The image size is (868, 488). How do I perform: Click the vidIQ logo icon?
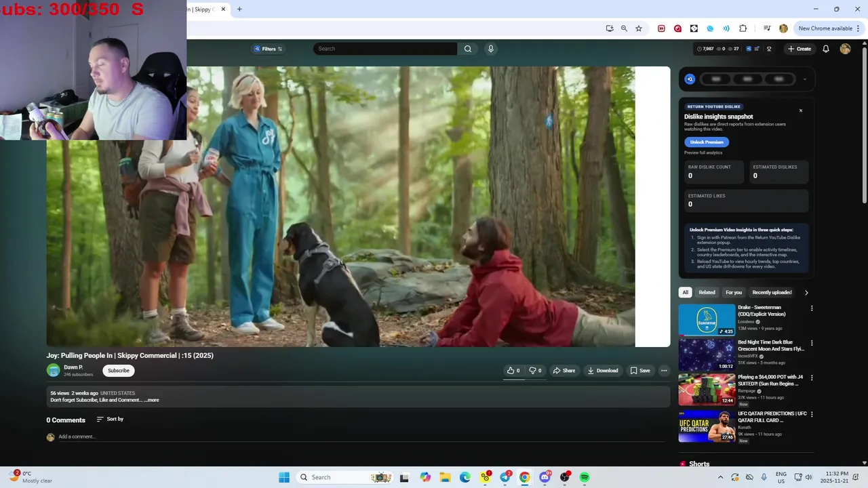[x=690, y=79]
